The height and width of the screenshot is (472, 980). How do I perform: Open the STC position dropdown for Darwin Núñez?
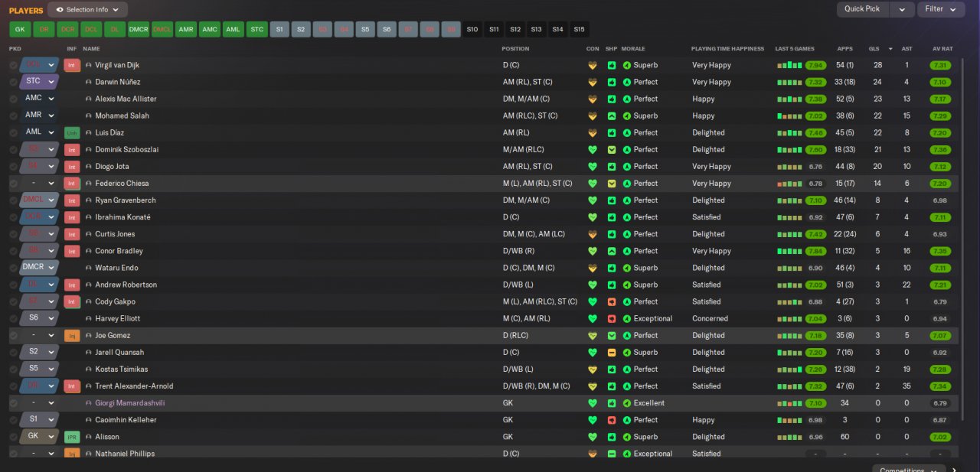[x=40, y=82]
